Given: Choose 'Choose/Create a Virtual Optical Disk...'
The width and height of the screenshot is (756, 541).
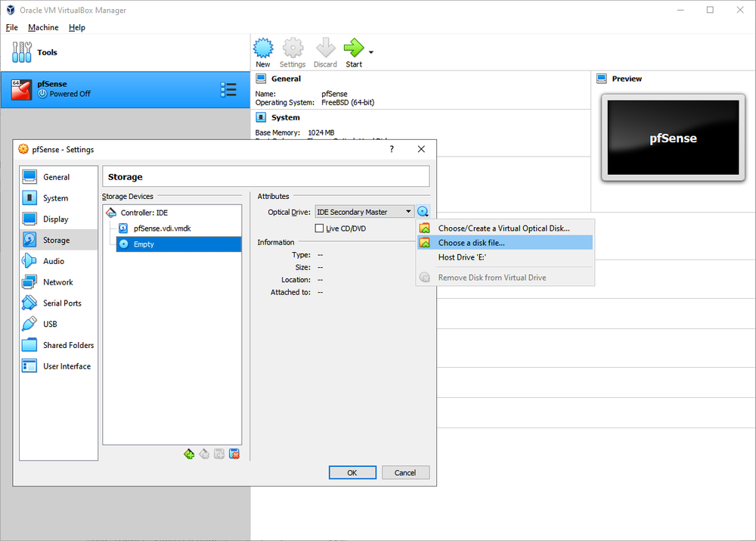Looking at the screenshot, I should (505, 229).
